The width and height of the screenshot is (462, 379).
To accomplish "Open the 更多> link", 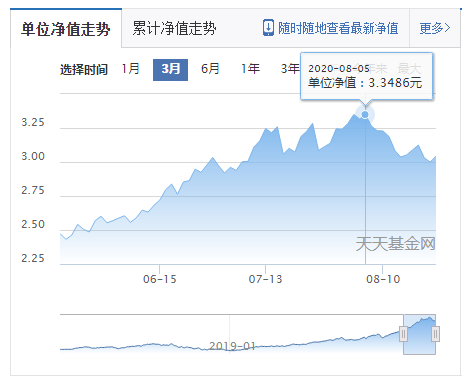I will (x=435, y=28).
